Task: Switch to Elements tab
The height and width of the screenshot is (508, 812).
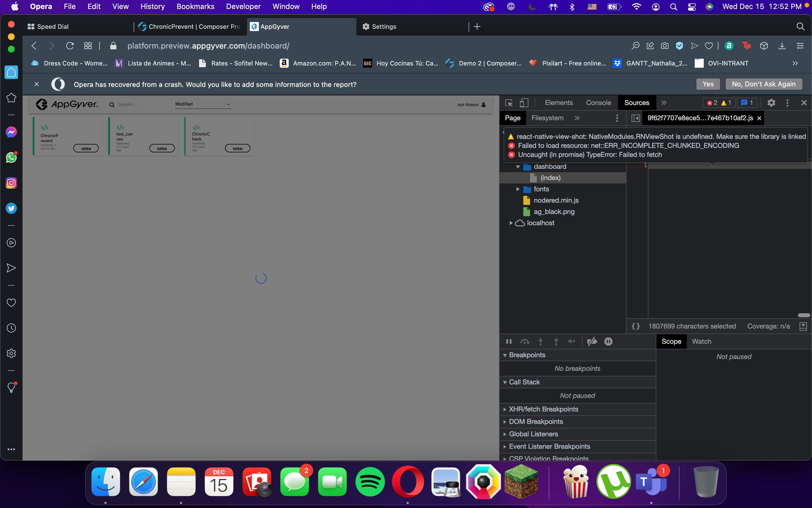Action: pyautogui.click(x=559, y=103)
